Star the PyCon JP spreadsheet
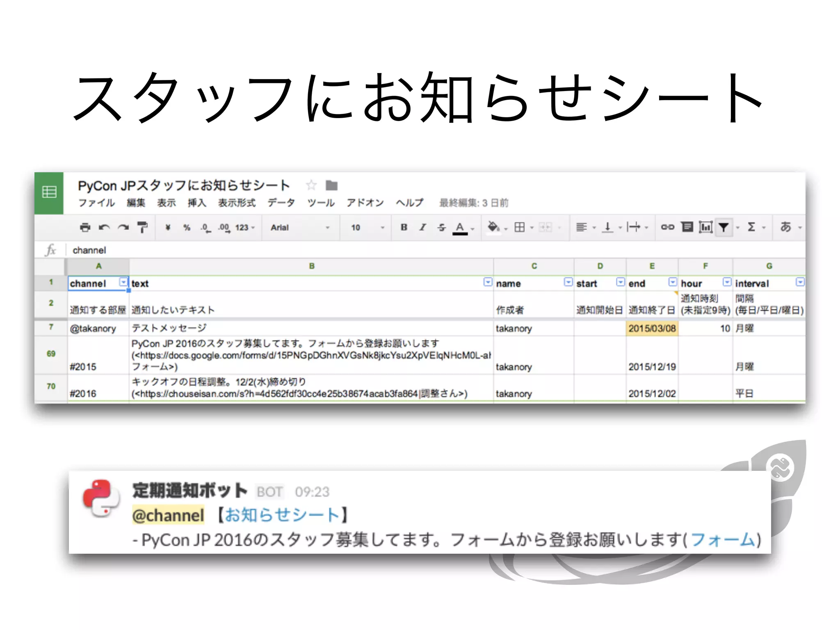The height and width of the screenshot is (630, 840). tap(311, 185)
